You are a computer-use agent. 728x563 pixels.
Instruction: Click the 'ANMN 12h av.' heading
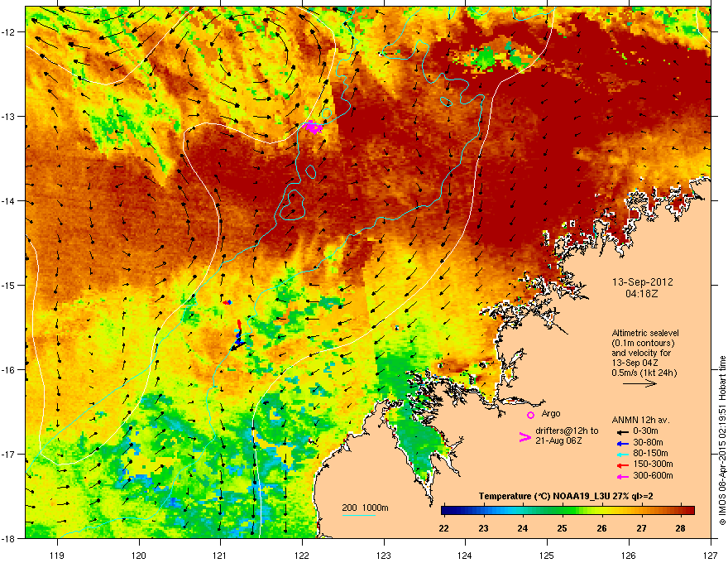click(640, 420)
